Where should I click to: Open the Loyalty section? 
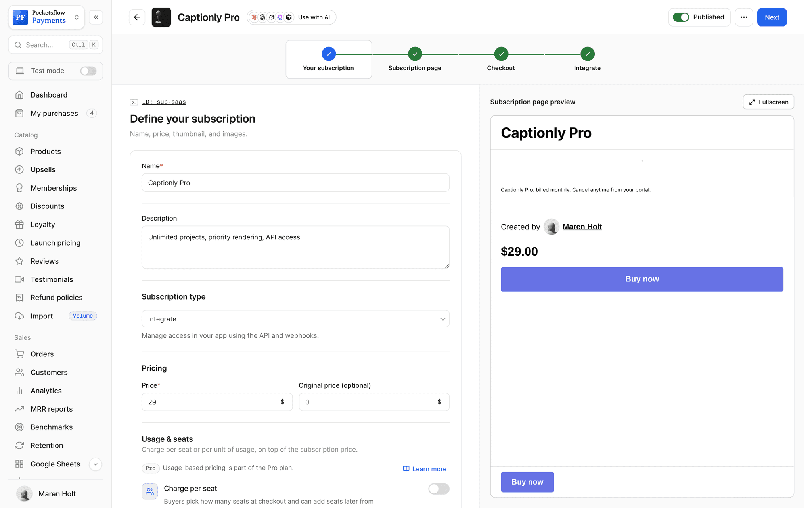[x=56, y=225]
